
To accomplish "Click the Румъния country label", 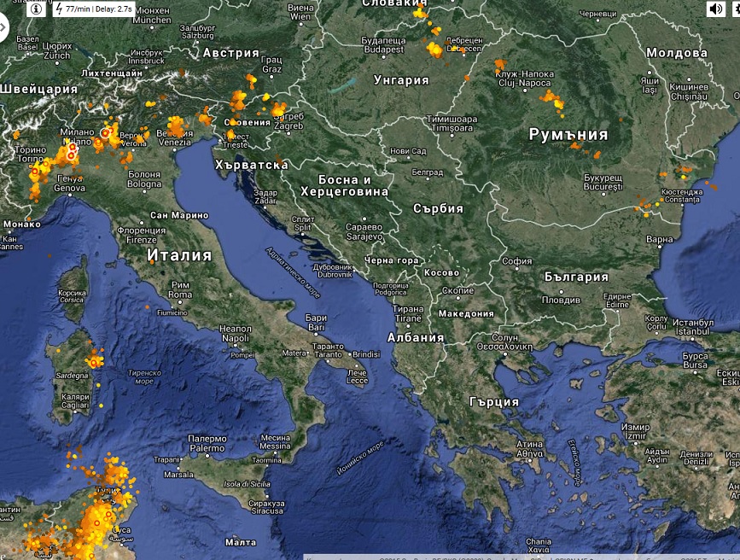I will coord(568,134).
